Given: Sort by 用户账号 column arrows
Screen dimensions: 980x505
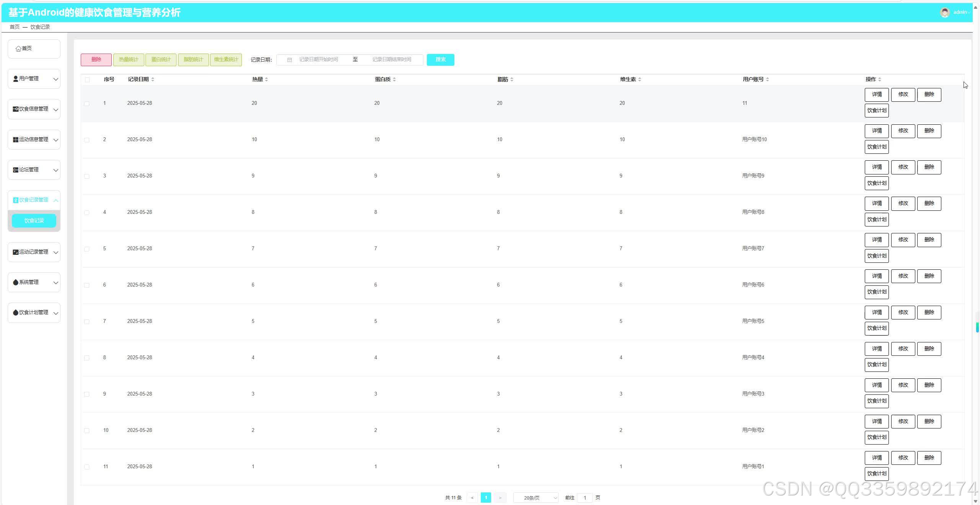Looking at the screenshot, I should click(x=768, y=80).
